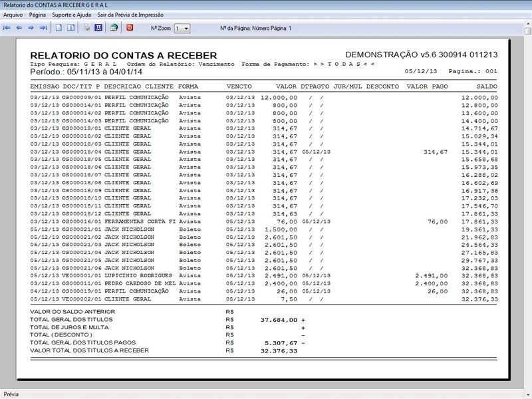Advance to the next page arrow
Screen dimensions: 532x399
(31, 27)
